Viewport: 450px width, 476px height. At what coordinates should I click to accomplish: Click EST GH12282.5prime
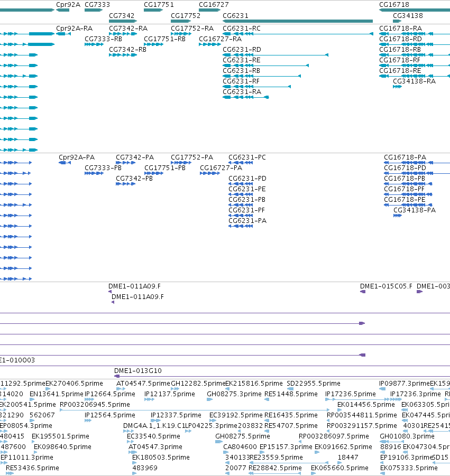[x=198, y=384]
